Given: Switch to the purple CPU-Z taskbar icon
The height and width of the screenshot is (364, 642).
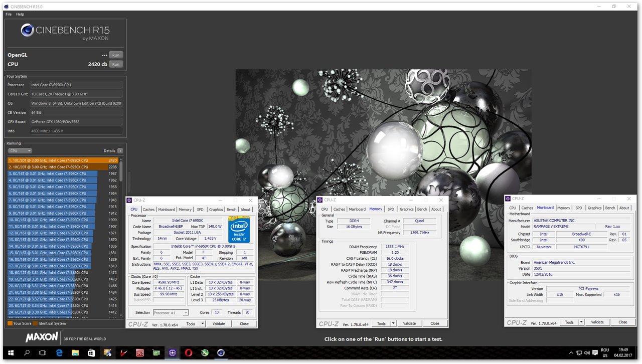Looking at the screenshot, I should pos(172,353).
